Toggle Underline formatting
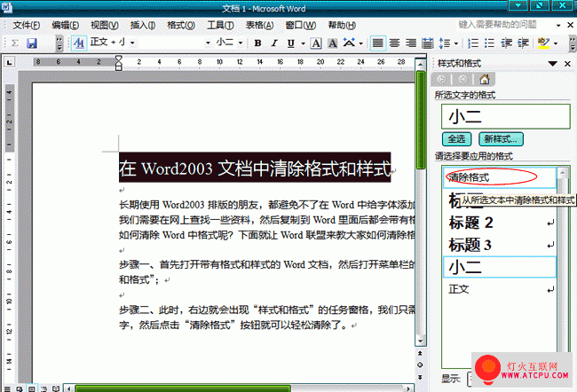Viewport: 577px width, 392px height. click(291, 43)
